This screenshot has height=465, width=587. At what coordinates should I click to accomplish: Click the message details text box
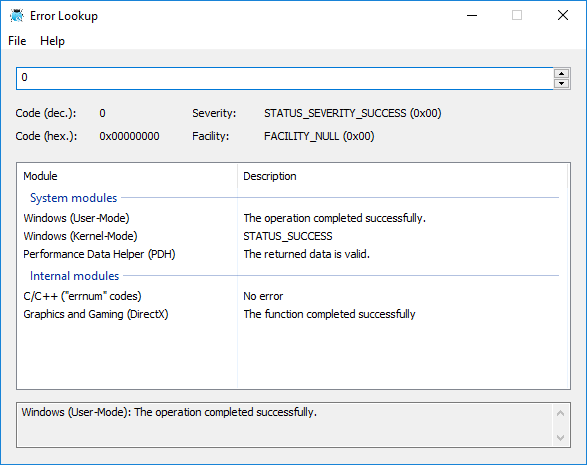tap(285, 425)
